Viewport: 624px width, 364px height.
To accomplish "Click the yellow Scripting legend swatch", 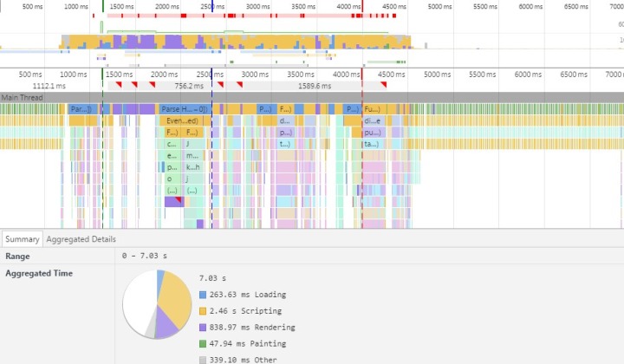I will point(203,311).
